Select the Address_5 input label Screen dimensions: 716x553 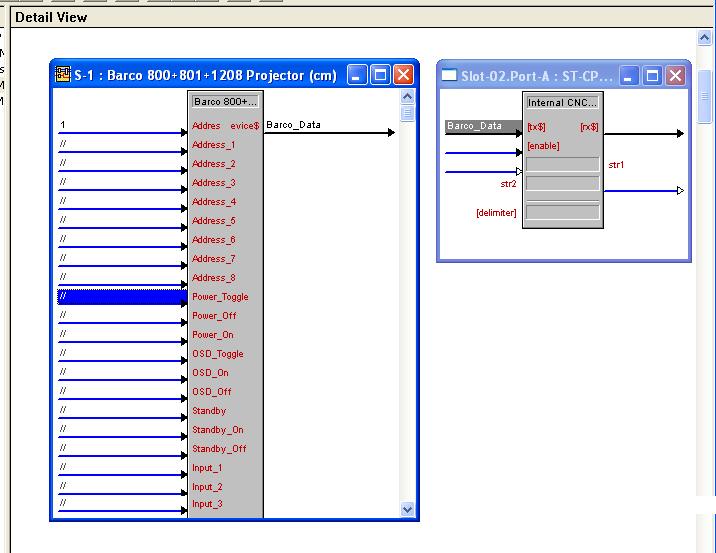tap(214, 221)
